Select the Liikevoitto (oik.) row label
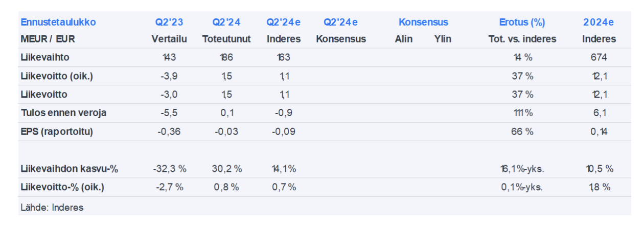644x225 pixels. click(57, 76)
